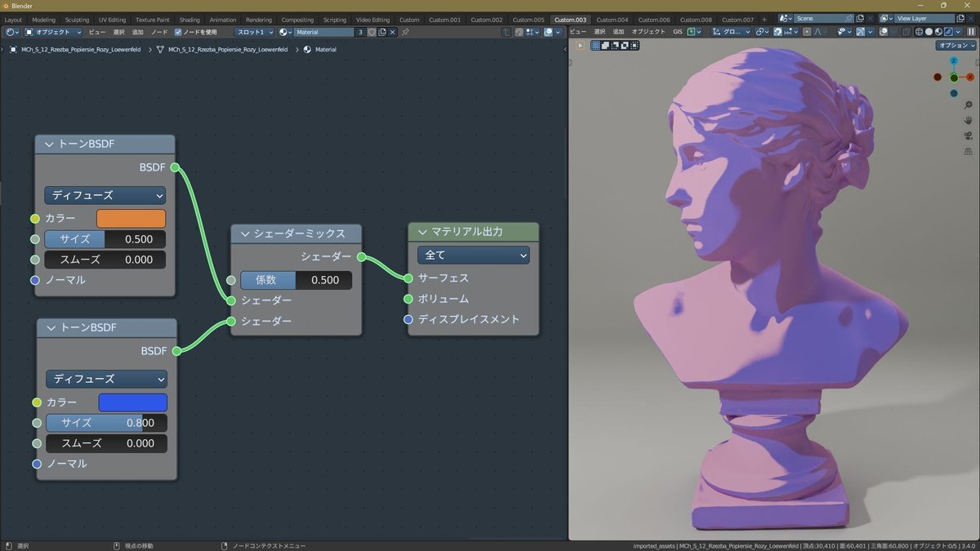Toggle node editor snapping magnet icon
The height and width of the screenshot is (551, 980).
[x=519, y=32]
